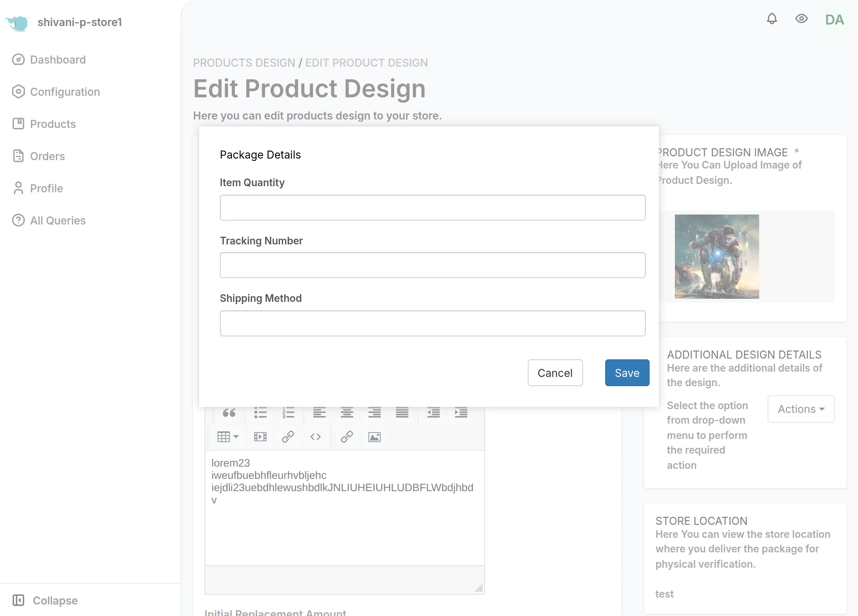Open the table insert dropdown
This screenshot has width=858, height=616.
[228, 437]
